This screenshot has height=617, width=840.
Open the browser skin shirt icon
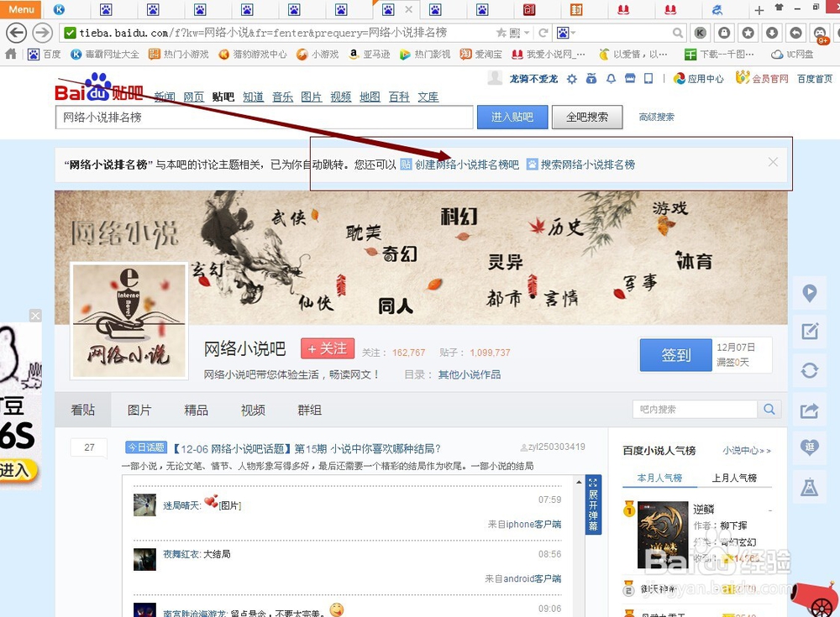pos(779,8)
